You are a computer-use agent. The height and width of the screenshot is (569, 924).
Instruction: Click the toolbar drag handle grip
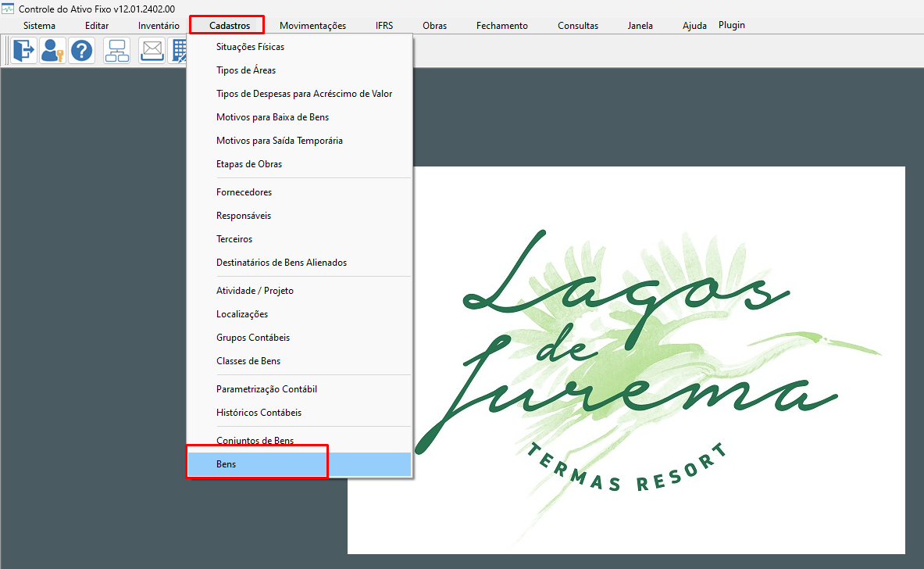[7, 50]
